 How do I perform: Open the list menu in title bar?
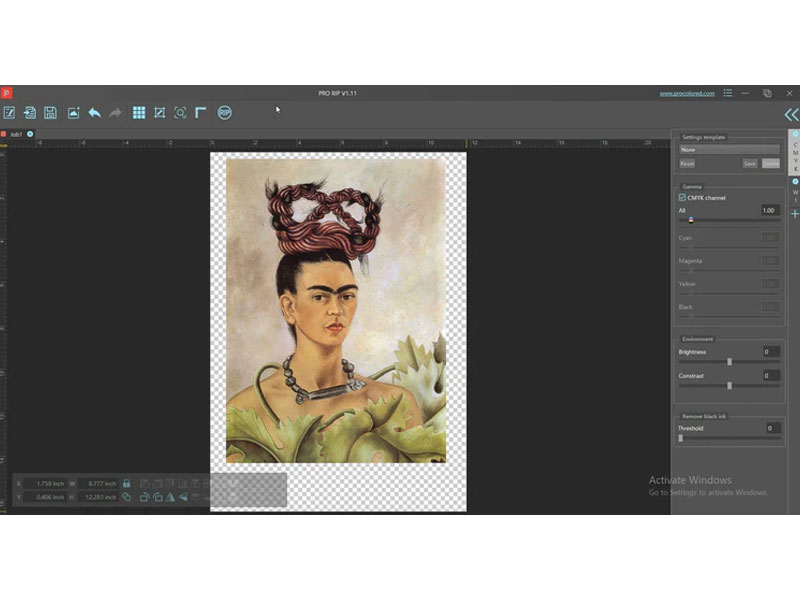tap(728, 93)
